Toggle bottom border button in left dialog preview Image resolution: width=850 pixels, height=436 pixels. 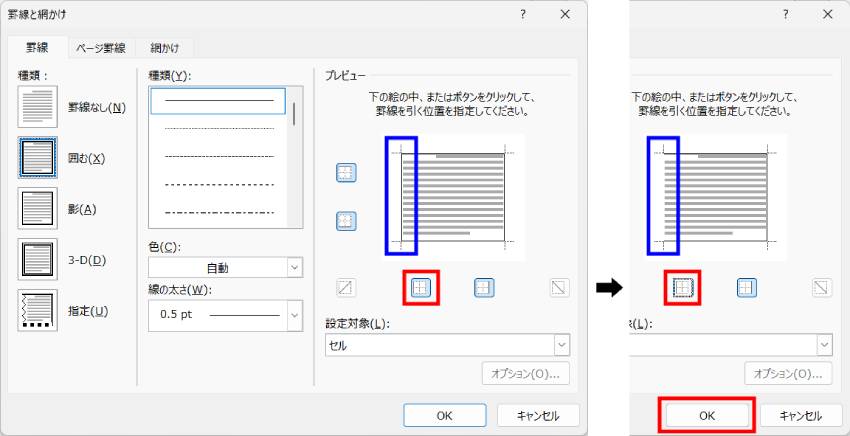coord(347,220)
